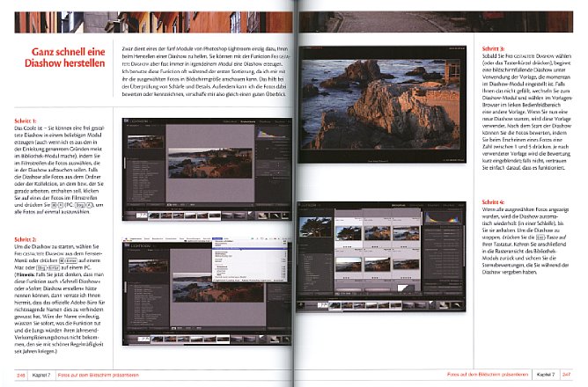This screenshot has height=387, width=588.
Task: Open the Lightroom menu beside the Apple icon
Action: coord(136,238)
